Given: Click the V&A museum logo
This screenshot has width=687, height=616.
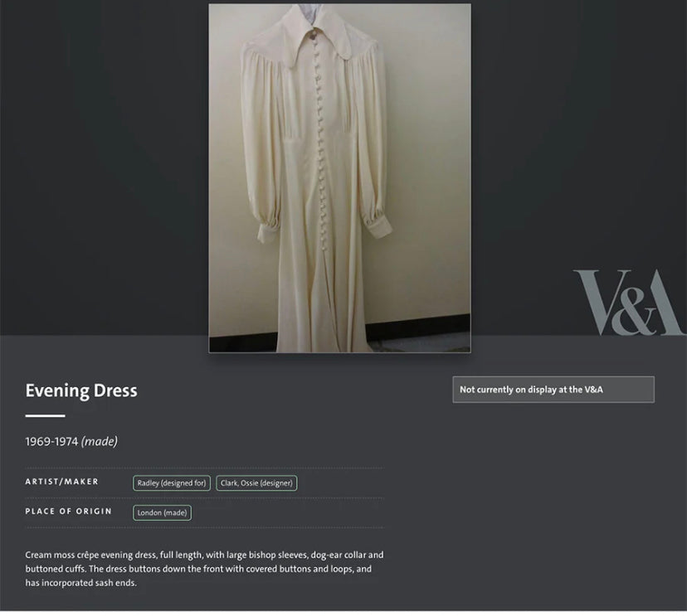Looking at the screenshot, I should (x=628, y=302).
